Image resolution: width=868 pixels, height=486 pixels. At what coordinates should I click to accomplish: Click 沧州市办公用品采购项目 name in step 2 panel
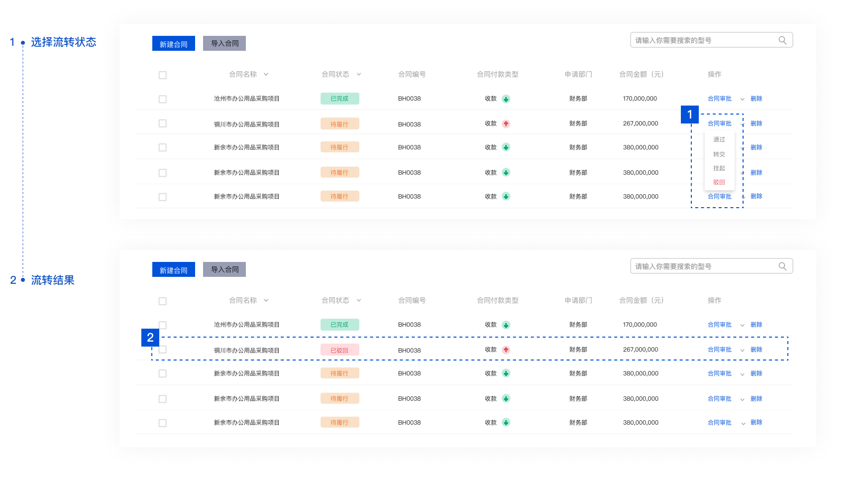[x=247, y=325]
